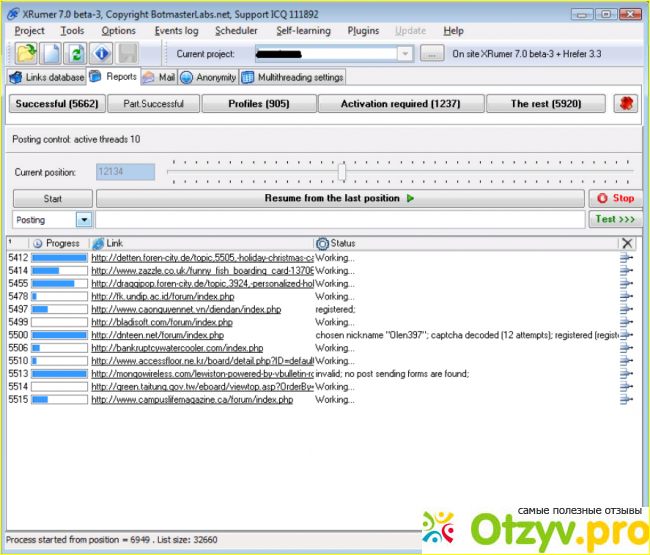Open the Project menu
This screenshot has height=555, width=650.
click(29, 31)
